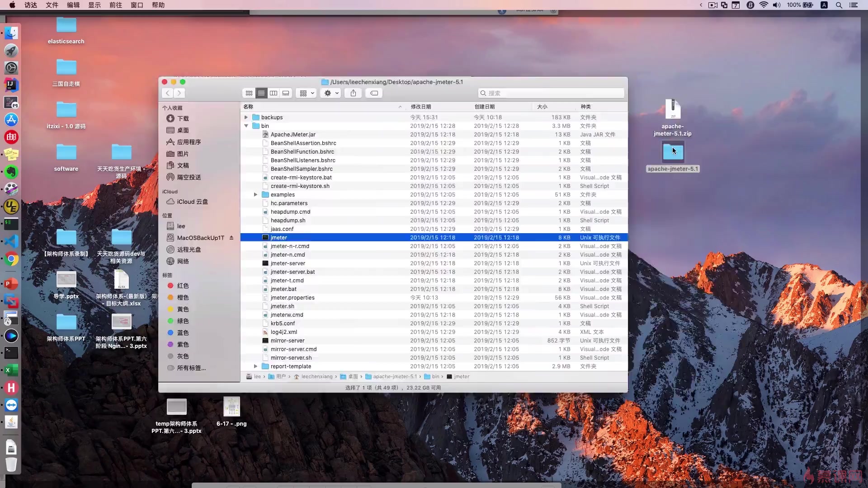Image resolution: width=868 pixels, height=488 pixels.
Task: Select the jmeter.sh file
Action: [x=434, y=306]
